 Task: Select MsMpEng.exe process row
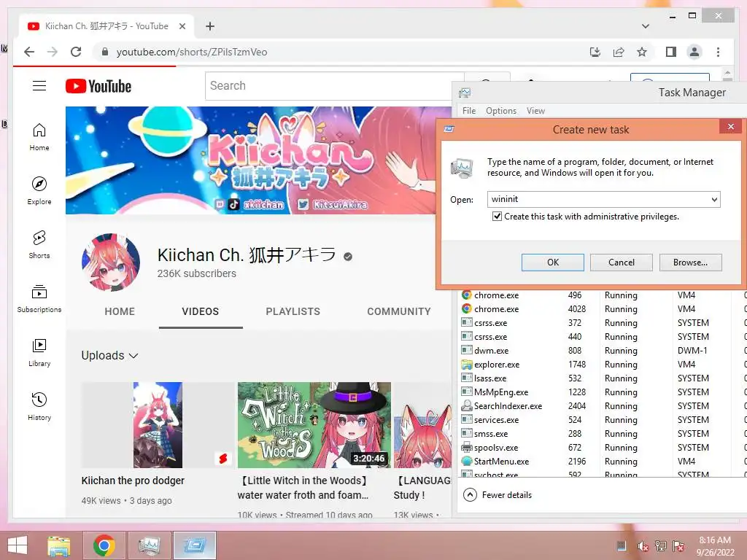pyautogui.click(x=602, y=392)
